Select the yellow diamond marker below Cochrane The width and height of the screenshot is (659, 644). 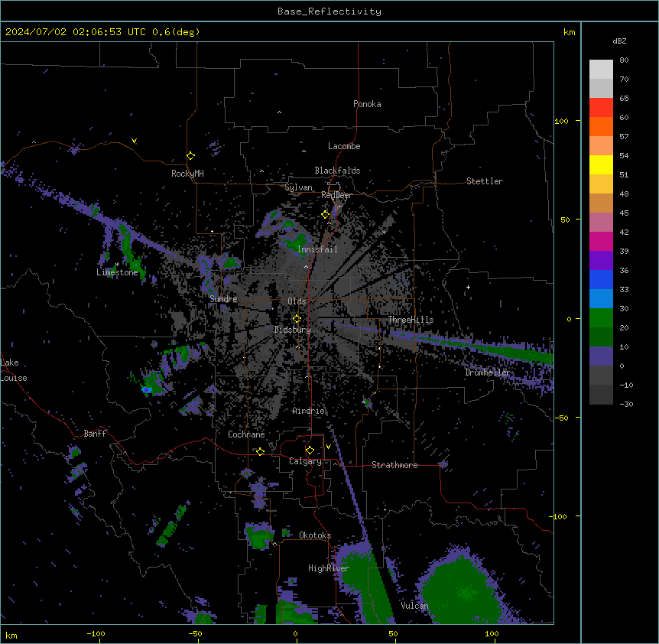pyautogui.click(x=260, y=452)
